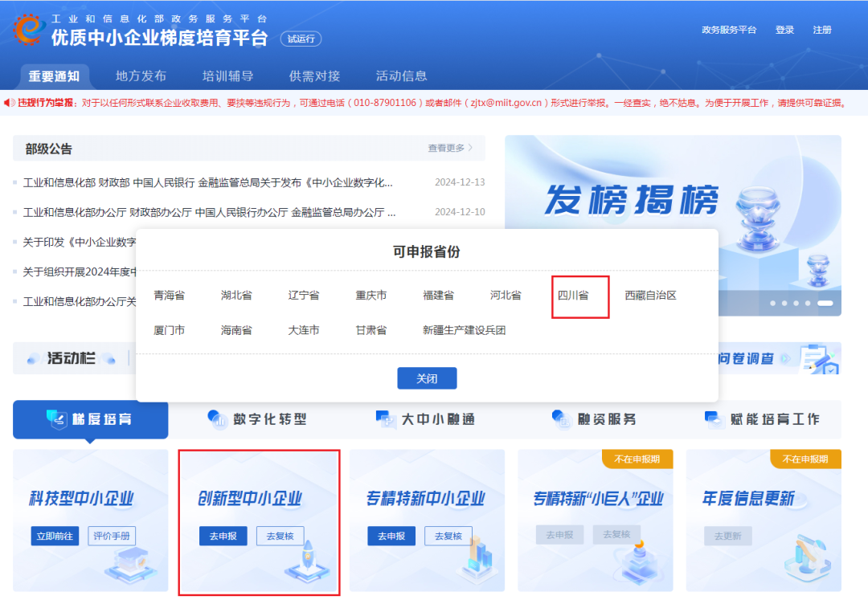The image size is (868, 600).
Task: Choose 河北省 in province list
Action: pyautogui.click(x=506, y=296)
